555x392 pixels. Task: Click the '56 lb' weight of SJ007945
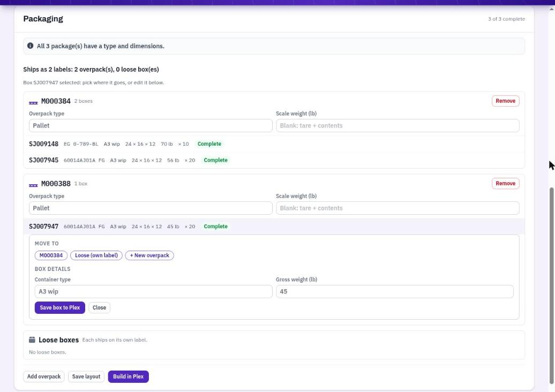(173, 160)
